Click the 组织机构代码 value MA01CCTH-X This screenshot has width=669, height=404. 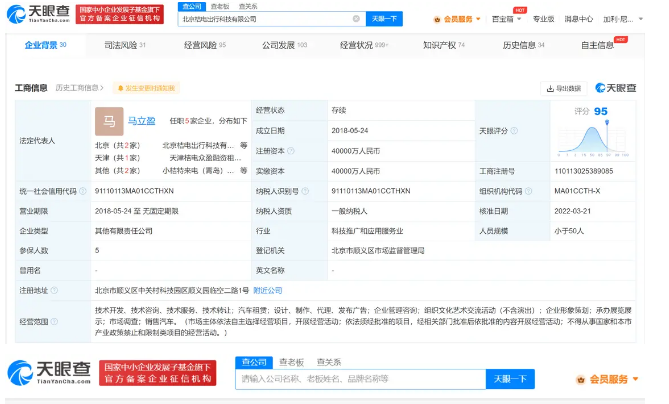click(x=577, y=191)
